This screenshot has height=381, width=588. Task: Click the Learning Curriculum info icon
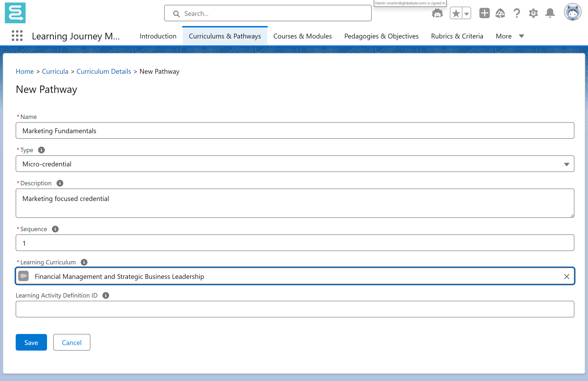point(84,262)
